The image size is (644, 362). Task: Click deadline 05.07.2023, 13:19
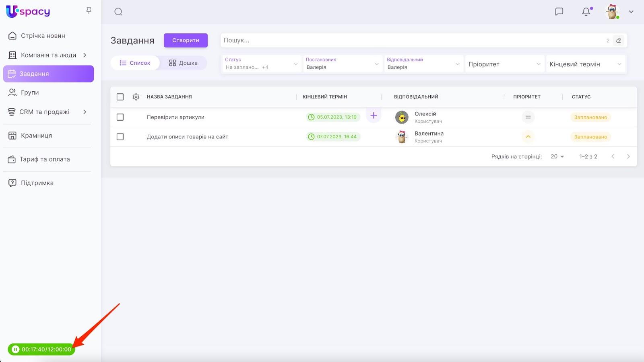(333, 117)
